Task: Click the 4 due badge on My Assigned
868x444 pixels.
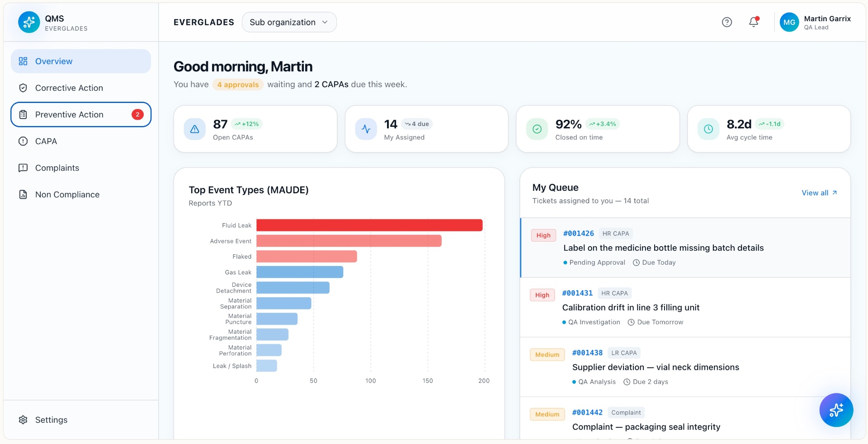Action: 416,124
